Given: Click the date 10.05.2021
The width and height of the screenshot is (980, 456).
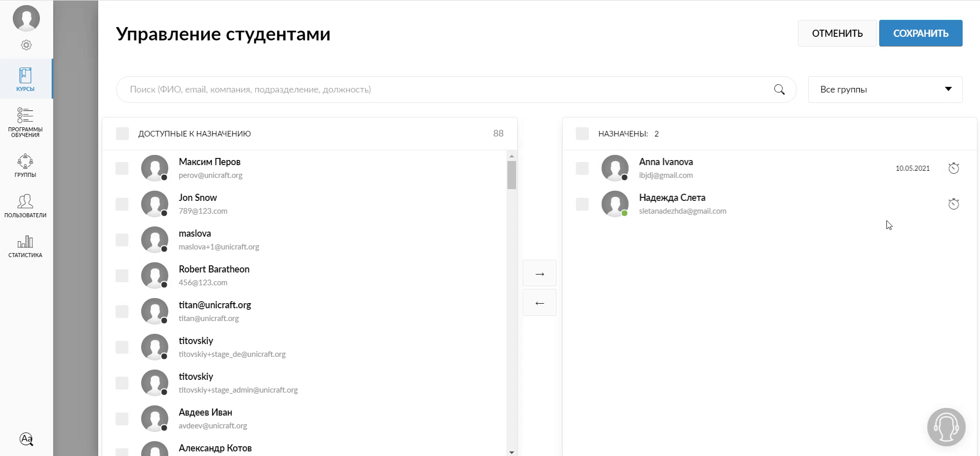Looking at the screenshot, I should coord(912,168).
